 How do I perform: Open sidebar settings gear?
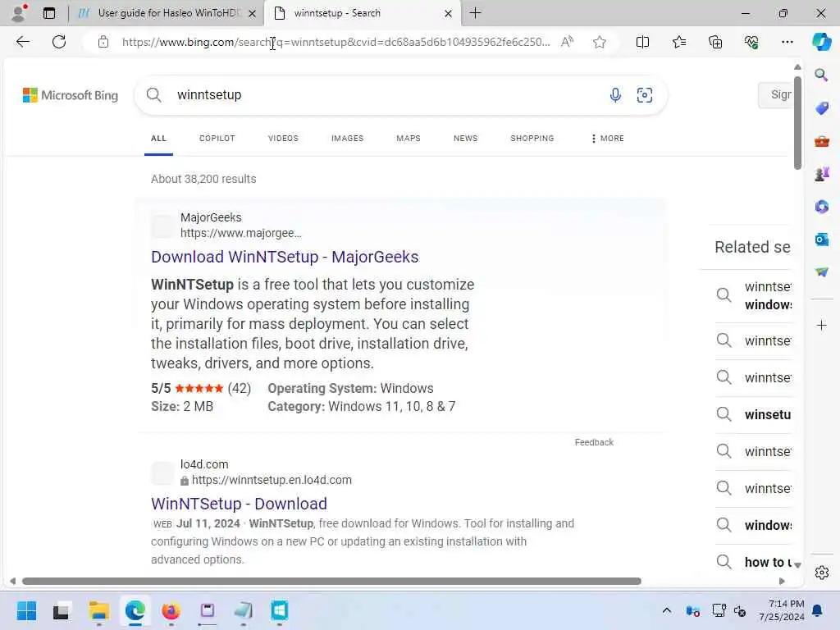[821, 573]
